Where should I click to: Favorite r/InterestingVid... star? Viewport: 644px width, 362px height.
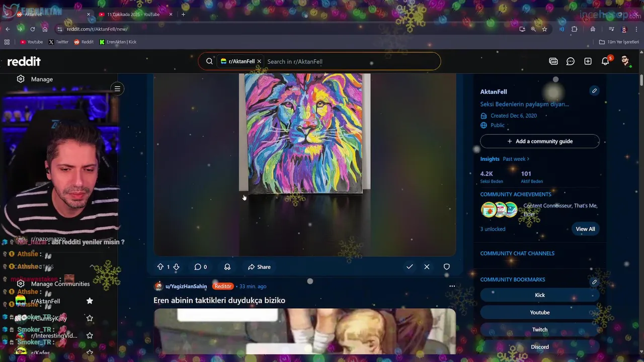(x=90, y=335)
